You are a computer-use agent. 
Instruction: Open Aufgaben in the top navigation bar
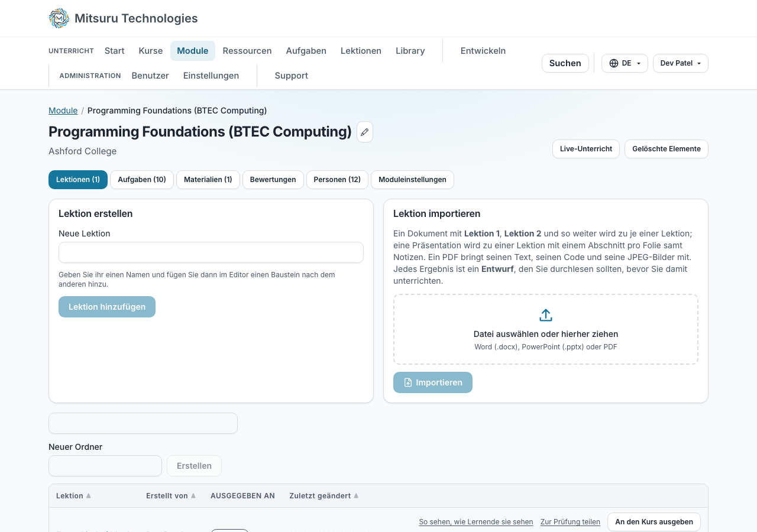tap(306, 51)
